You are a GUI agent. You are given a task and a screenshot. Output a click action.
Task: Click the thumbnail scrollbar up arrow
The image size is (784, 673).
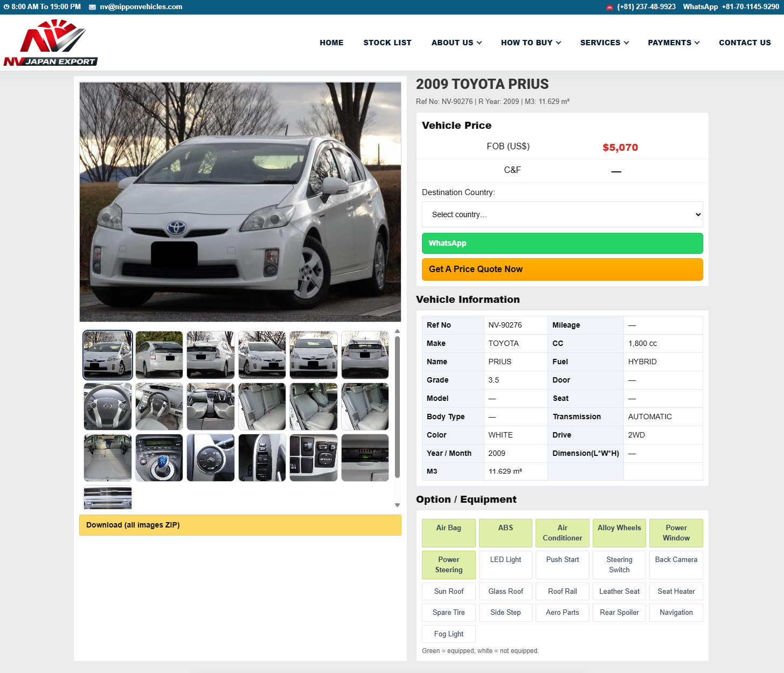click(x=397, y=332)
